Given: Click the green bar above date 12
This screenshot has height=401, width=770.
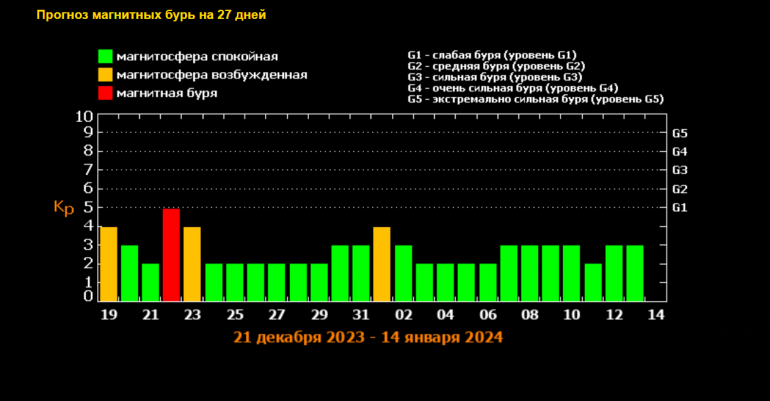Looking at the screenshot, I should click(614, 273).
